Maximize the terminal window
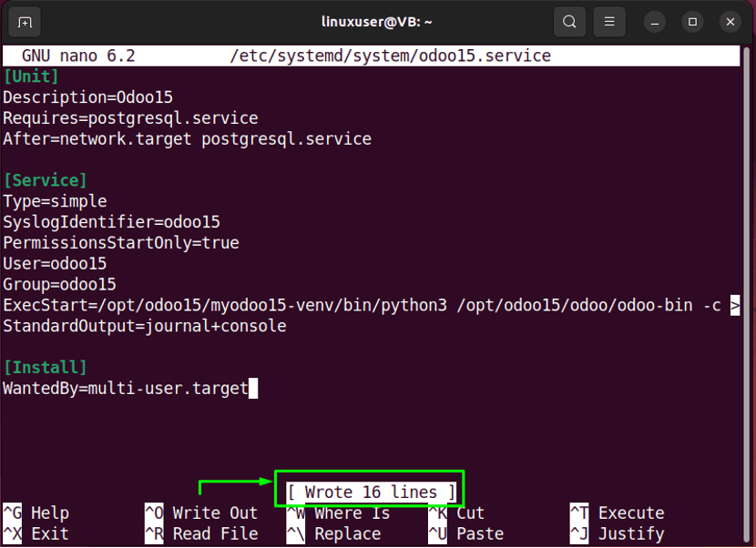Screen dimensions: 756x548 (692, 22)
